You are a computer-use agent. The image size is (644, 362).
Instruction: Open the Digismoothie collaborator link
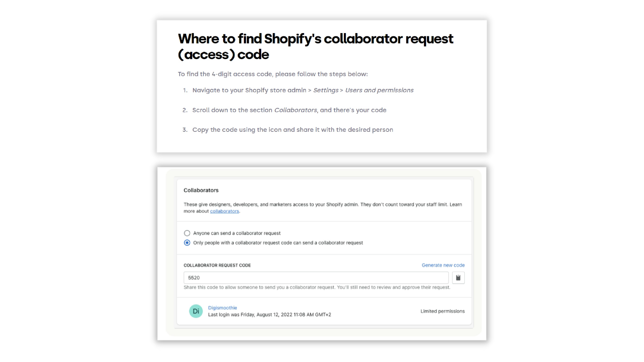point(222,308)
